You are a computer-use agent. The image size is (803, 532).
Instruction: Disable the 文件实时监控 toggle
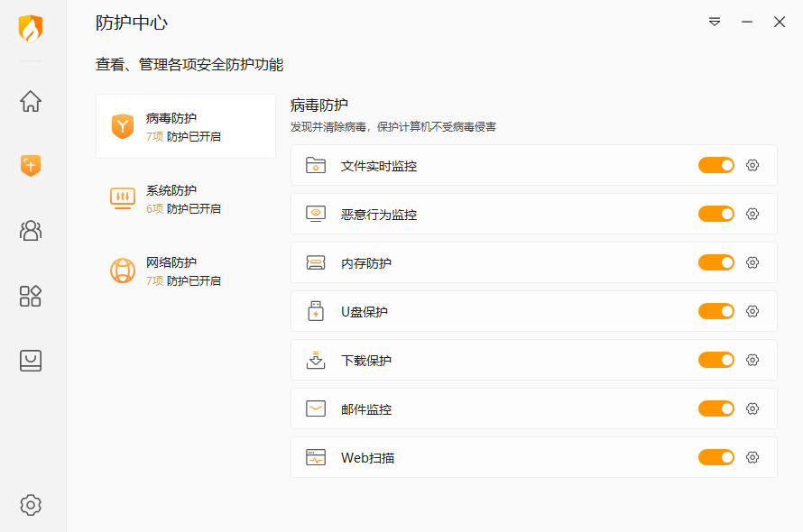pyautogui.click(x=716, y=165)
